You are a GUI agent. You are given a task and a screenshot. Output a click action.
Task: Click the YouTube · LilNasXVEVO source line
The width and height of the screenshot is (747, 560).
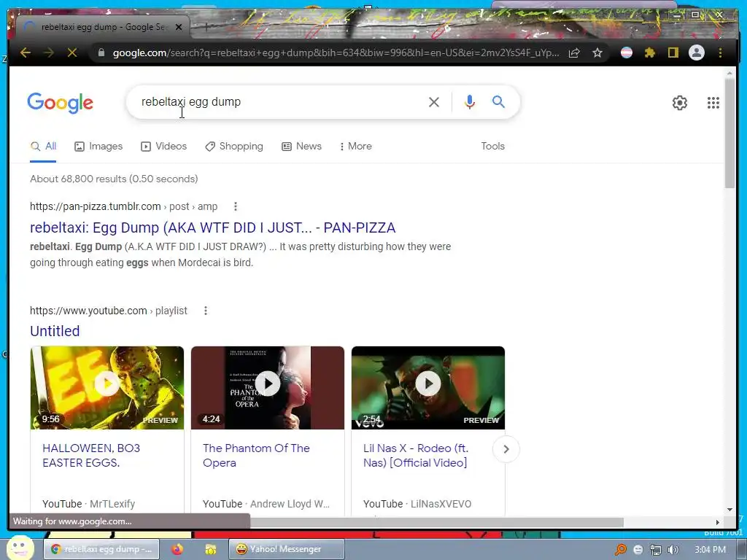(417, 504)
